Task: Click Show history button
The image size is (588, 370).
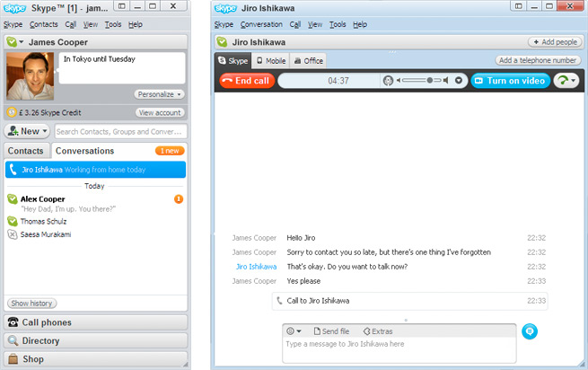Action: coord(32,304)
